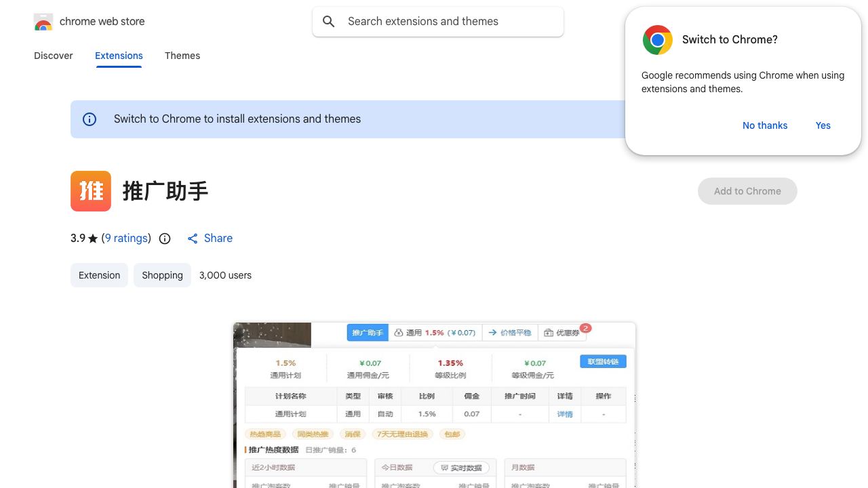The width and height of the screenshot is (868, 488).
Task: Click the 推广助手 extension title
Action: 165,191
